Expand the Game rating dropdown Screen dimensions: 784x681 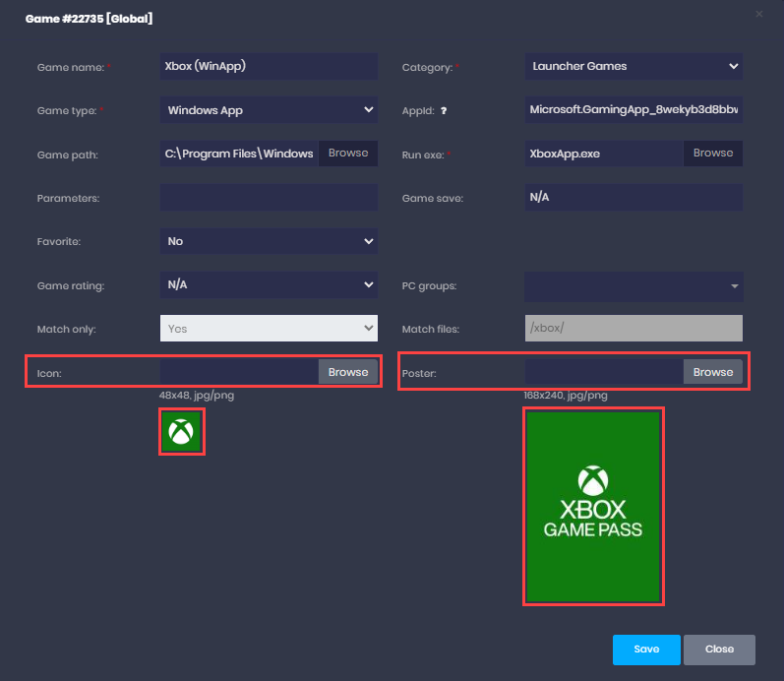pos(269,284)
